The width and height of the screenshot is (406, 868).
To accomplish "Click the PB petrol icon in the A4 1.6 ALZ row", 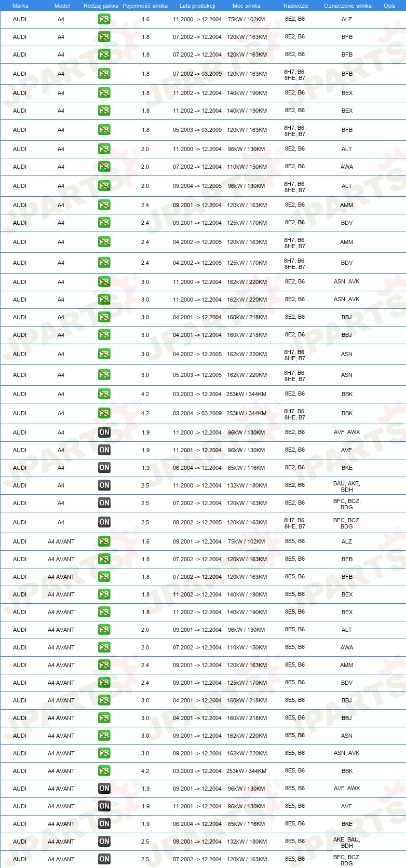I will point(104,19).
